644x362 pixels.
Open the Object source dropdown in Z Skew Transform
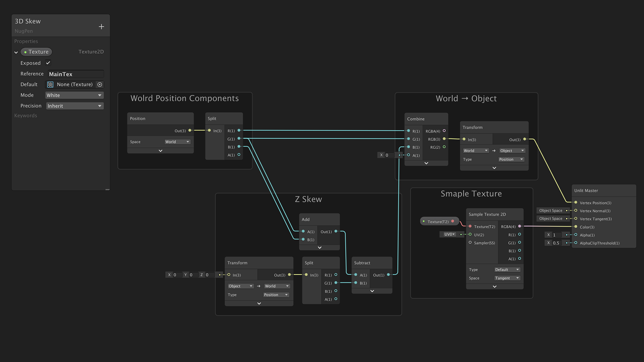[240, 286]
